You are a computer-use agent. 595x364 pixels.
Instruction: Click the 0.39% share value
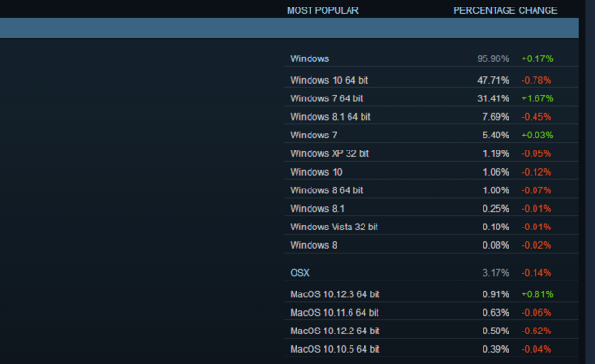point(496,349)
